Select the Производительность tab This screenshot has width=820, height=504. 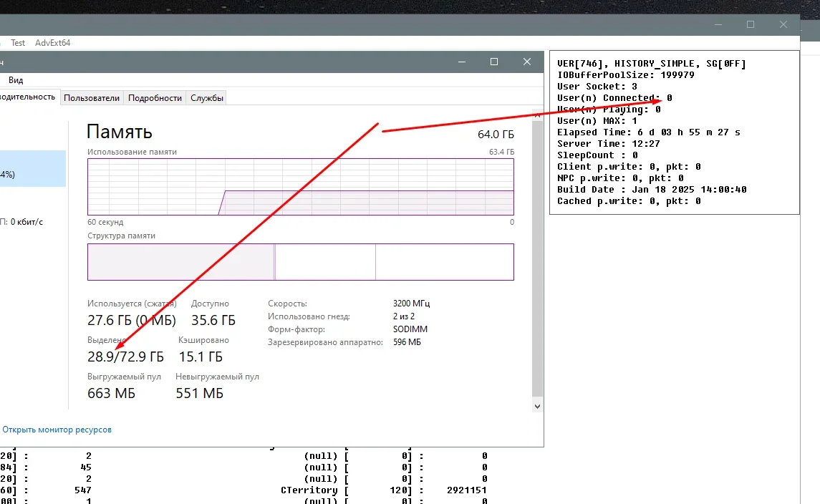coord(27,97)
